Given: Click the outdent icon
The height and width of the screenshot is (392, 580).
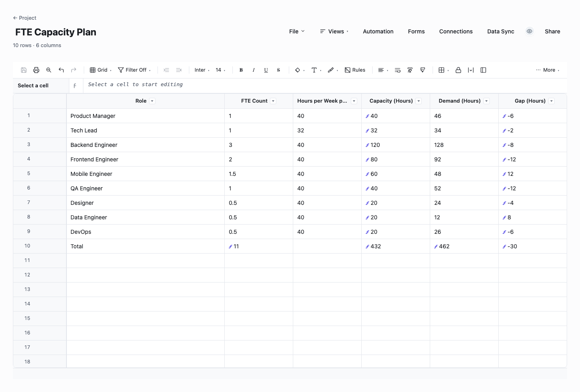Looking at the screenshot, I should coord(179,70).
